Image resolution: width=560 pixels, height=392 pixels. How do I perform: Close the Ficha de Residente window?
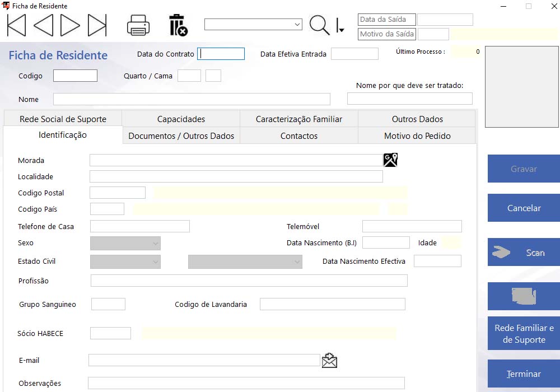[x=554, y=6]
